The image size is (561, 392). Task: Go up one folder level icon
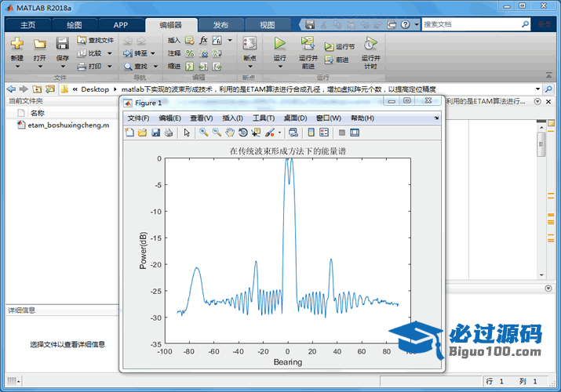(x=37, y=89)
